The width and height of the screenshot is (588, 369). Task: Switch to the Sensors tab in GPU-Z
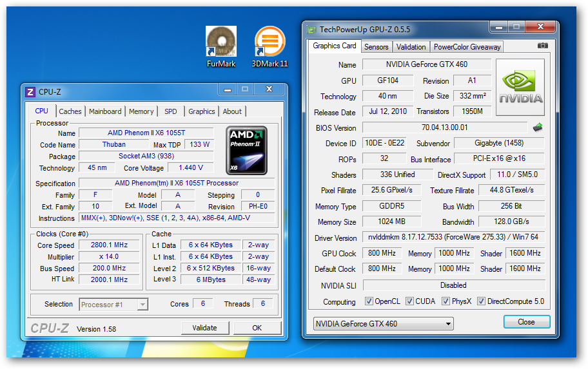[x=376, y=47]
